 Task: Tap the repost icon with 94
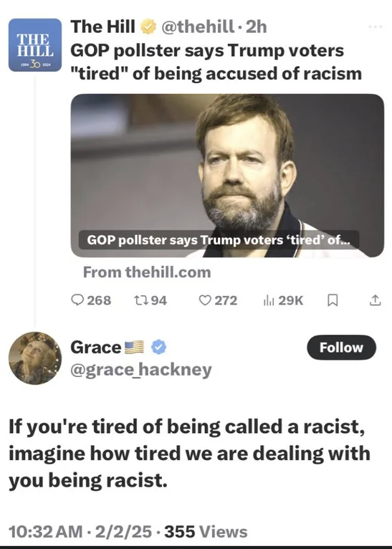pyautogui.click(x=140, y=300)
